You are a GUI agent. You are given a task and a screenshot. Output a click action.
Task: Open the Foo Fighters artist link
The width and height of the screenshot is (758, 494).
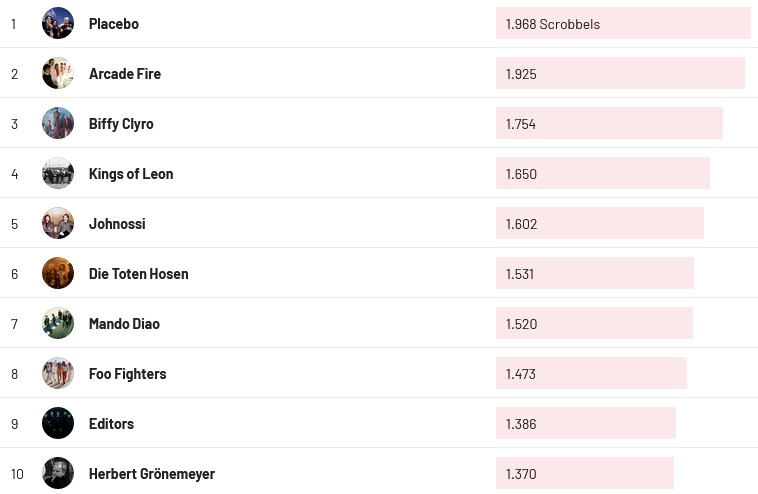point(127,373)
